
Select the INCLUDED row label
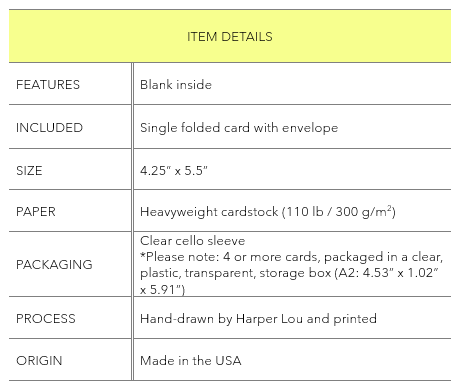pos(49,128)
